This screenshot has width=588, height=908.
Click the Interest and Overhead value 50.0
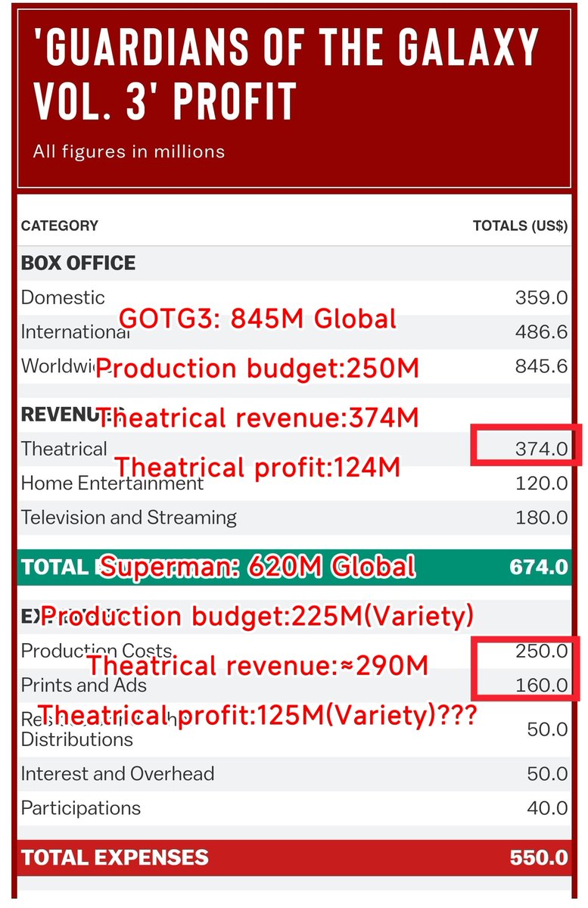[x=547, y=774]
